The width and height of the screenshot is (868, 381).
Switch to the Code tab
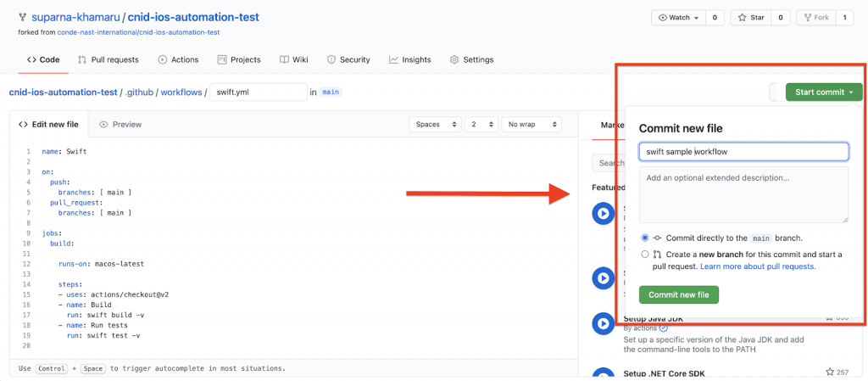pyautogui.click(x=43, y=59)
